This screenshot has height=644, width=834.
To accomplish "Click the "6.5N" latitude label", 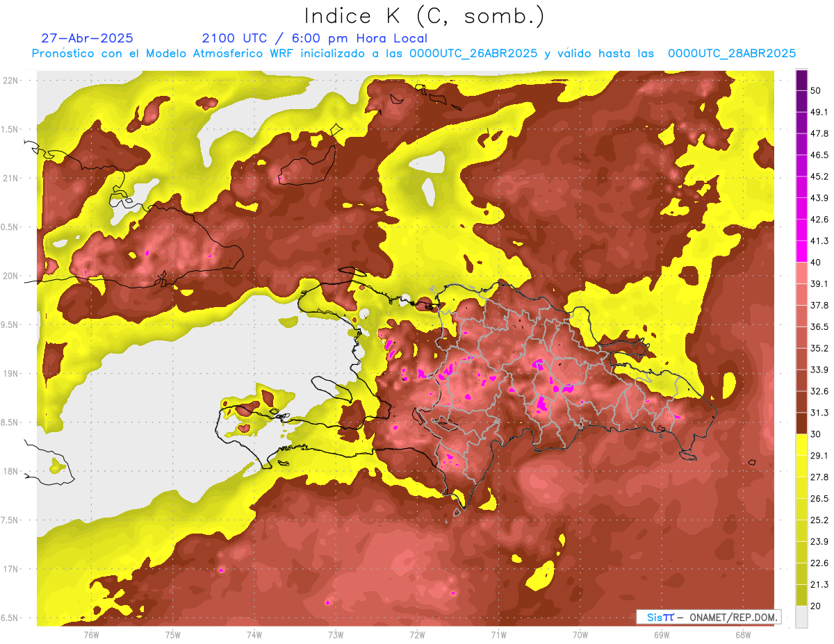I will click(x=10, y=618).
